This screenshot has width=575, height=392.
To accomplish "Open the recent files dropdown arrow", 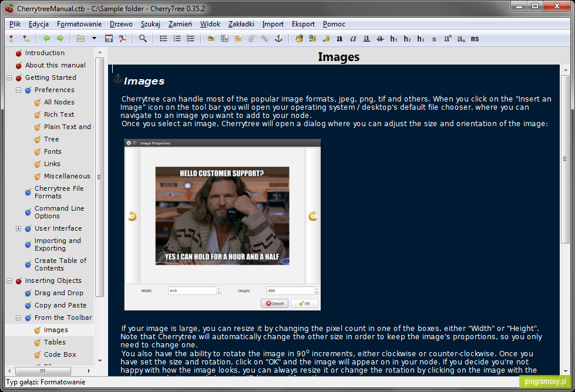I will [x=94, y=39].
